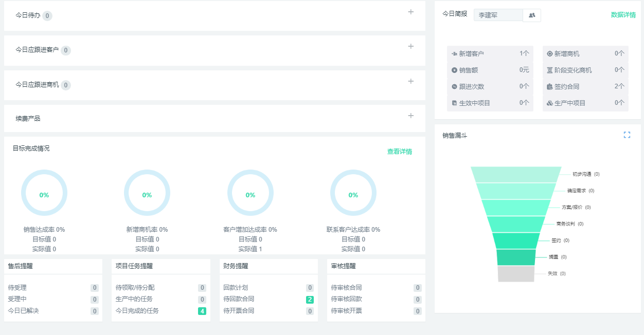Click the 新增客户 icon in today's briefing
The height and width of the screenshot is (335, 644).
click(454, 54)
